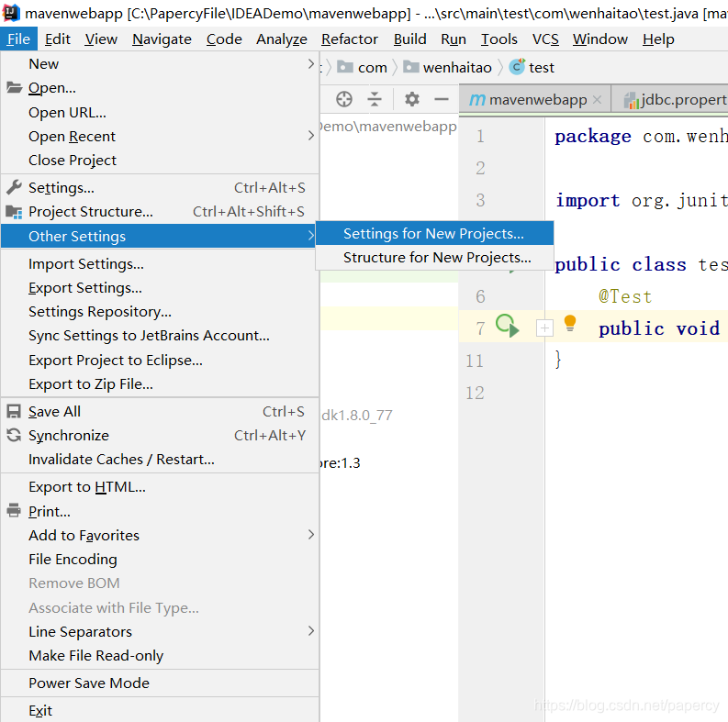Click the highlighted File menu
The height and width of the screenshot is (722, 728).
tap(18, 39)
